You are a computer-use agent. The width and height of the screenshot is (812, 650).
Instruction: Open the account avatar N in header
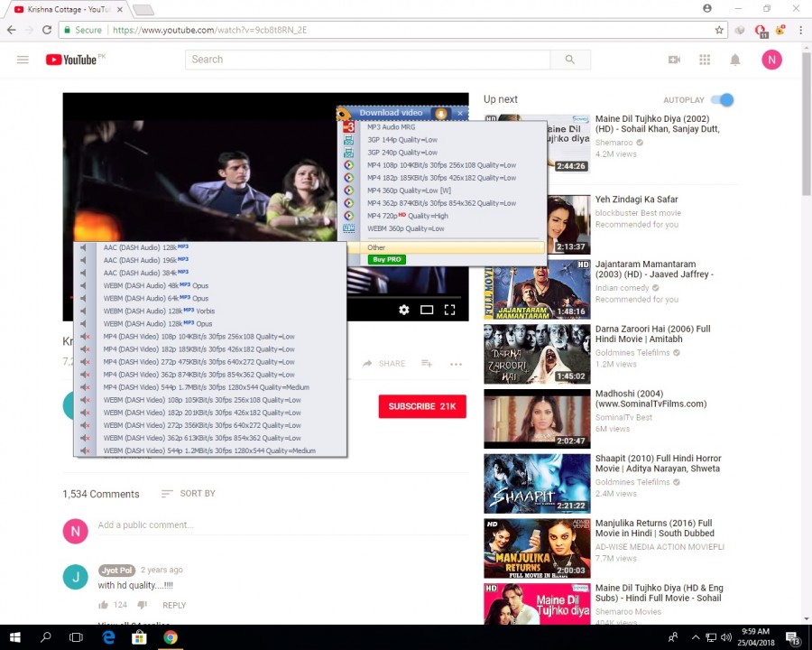pyautogui.click(x=771, y=60)
